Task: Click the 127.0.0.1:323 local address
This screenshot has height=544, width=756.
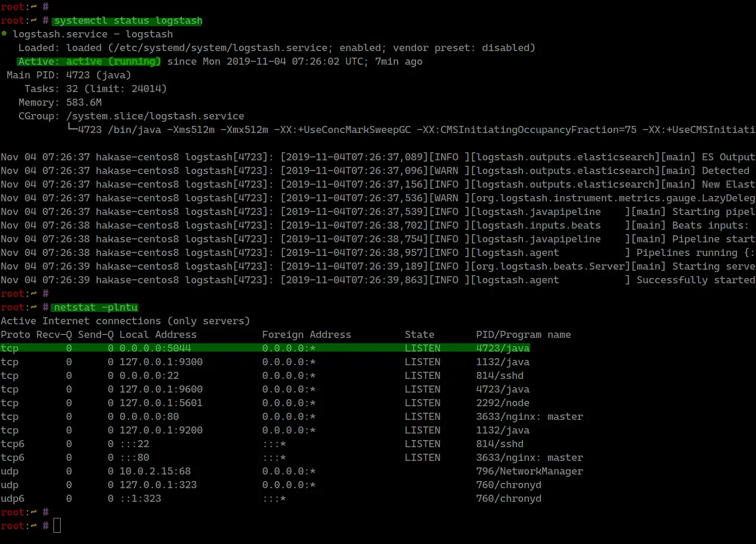Action: 158,485
